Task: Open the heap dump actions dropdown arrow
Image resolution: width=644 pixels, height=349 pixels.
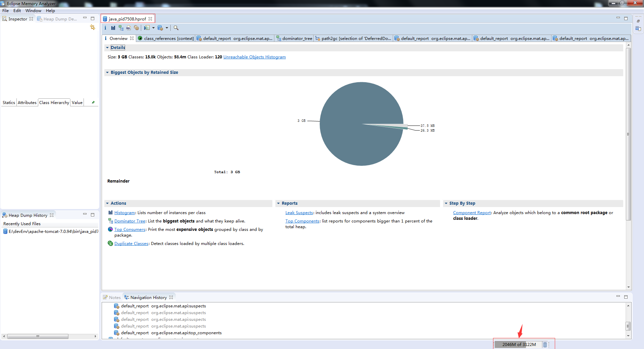Action: pyautogui.click(x=166, y=28)
